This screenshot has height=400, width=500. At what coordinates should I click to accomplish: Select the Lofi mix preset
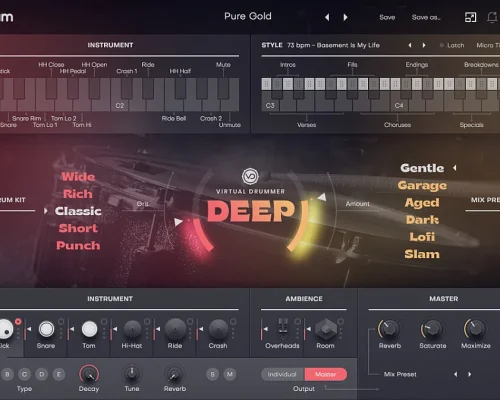click(x=422, y=237)
